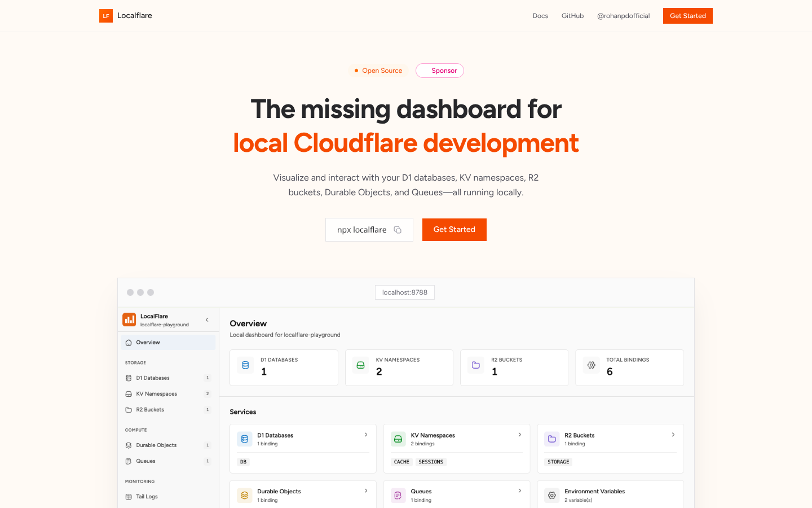Expand the R2 Buckets service card arrow
The height and width of the screenshot is (508, 812).
coord(673,435)
